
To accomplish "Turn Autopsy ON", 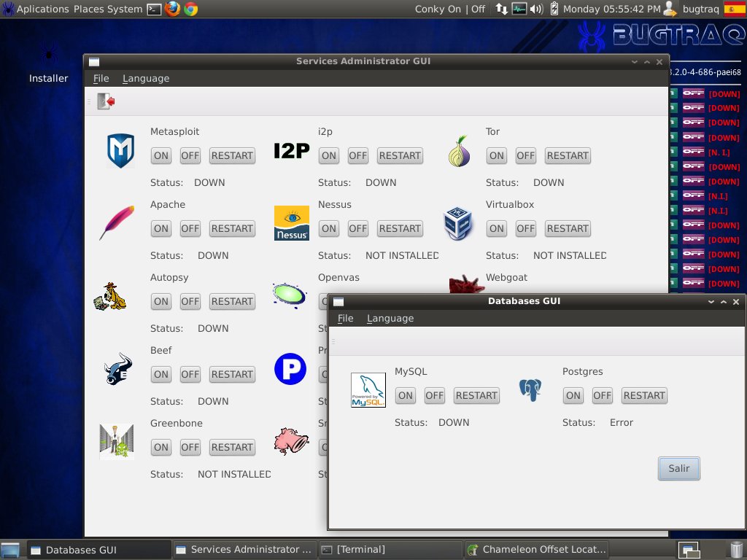I will point(161,301).
